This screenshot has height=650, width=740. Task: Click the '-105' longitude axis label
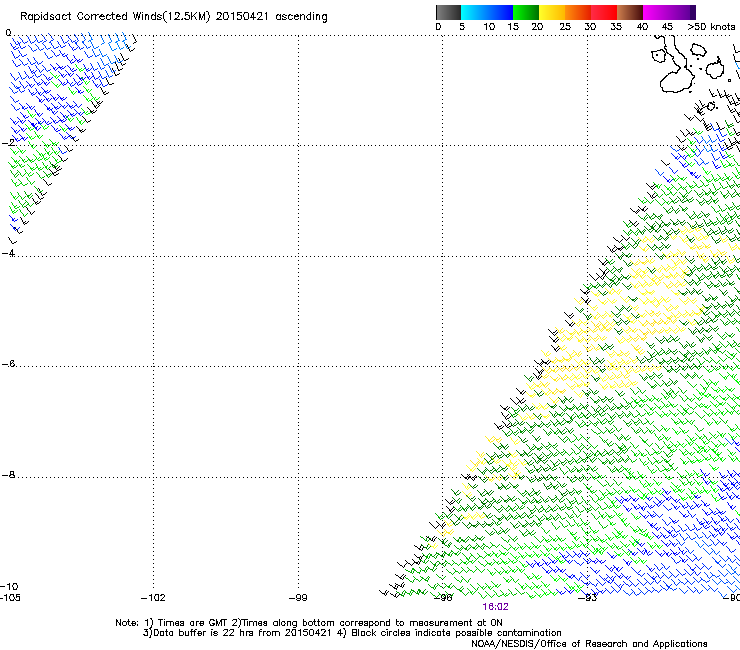coord(10,598)
